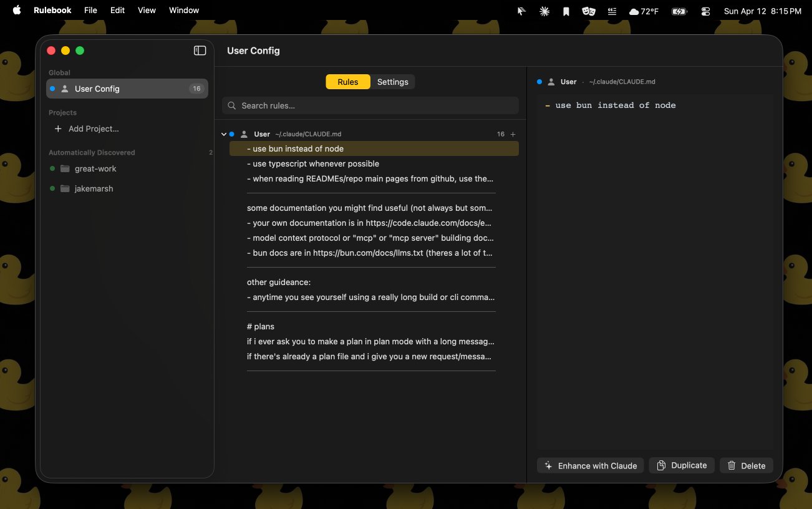Open Control Center in menu bar
This screenshot has height=509, width=812.
[705, 11]
